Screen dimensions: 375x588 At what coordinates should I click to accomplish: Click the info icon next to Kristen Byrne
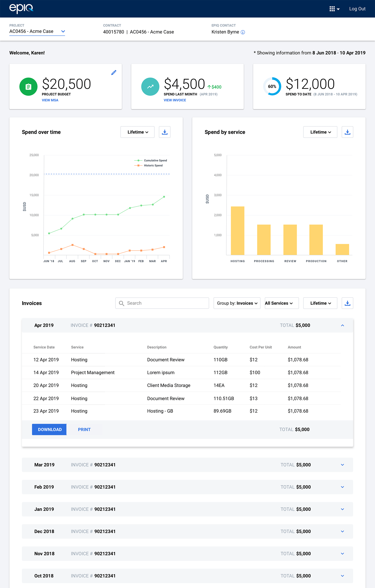click(243, 32)
